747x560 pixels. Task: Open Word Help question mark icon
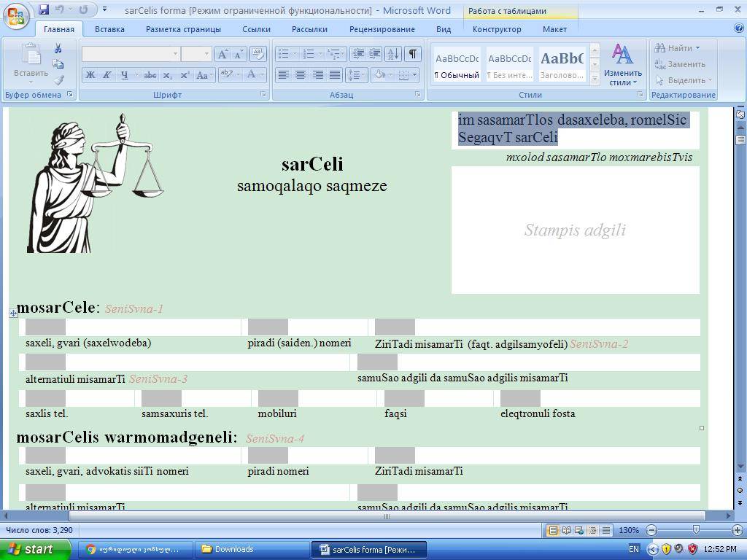(x=739, y=28)
